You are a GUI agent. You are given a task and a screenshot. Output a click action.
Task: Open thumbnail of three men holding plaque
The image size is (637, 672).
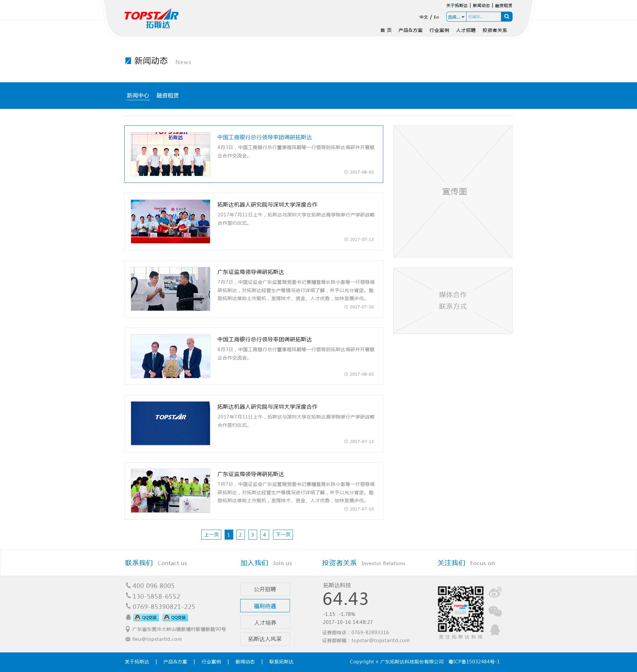171,356
